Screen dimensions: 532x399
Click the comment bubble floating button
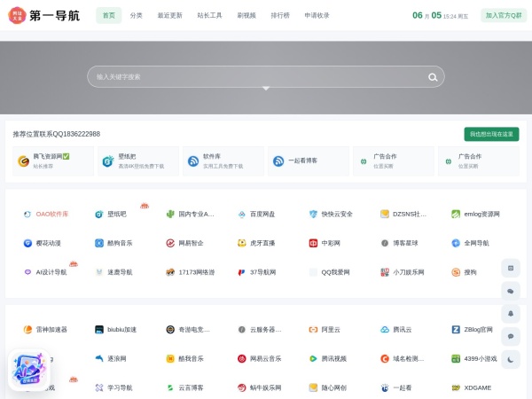click(x=511, y=337)
